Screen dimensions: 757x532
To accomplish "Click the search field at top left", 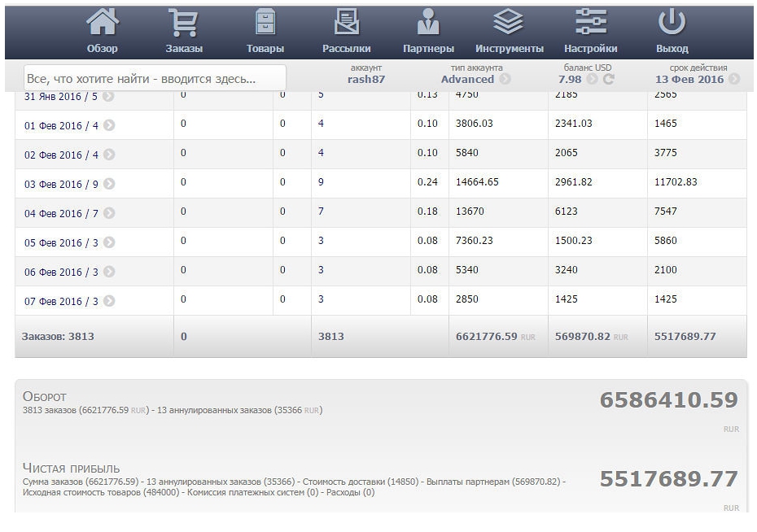I will coord(155,79).
